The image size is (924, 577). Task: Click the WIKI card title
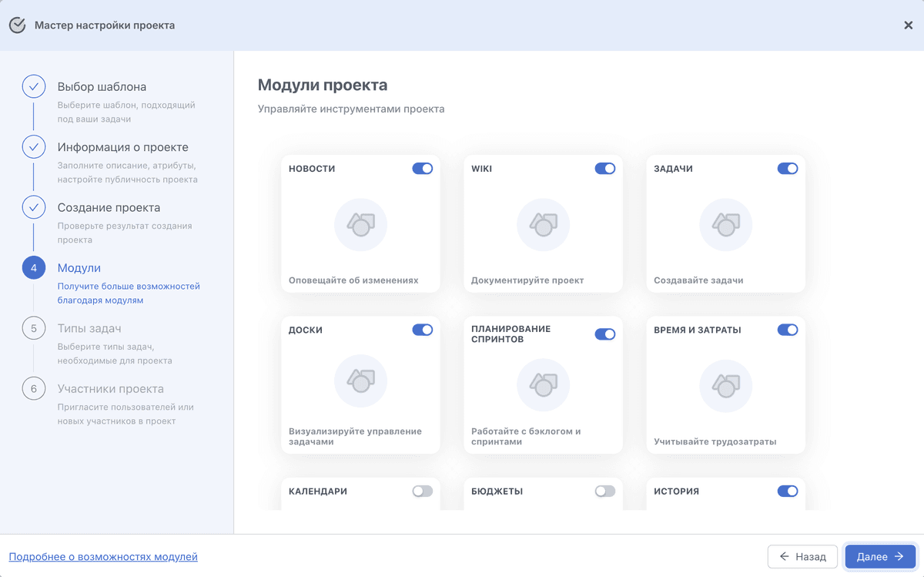(x=482, y=169)
